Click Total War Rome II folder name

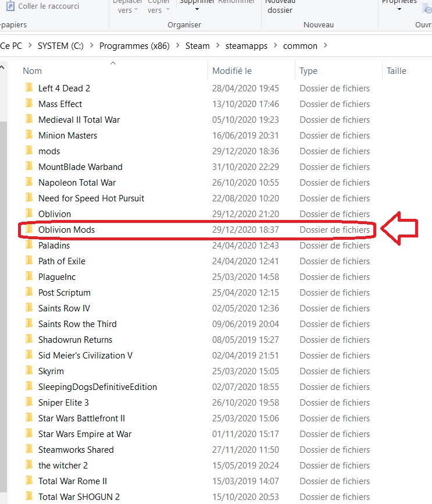pyautogui.click(x=73, y=481)
